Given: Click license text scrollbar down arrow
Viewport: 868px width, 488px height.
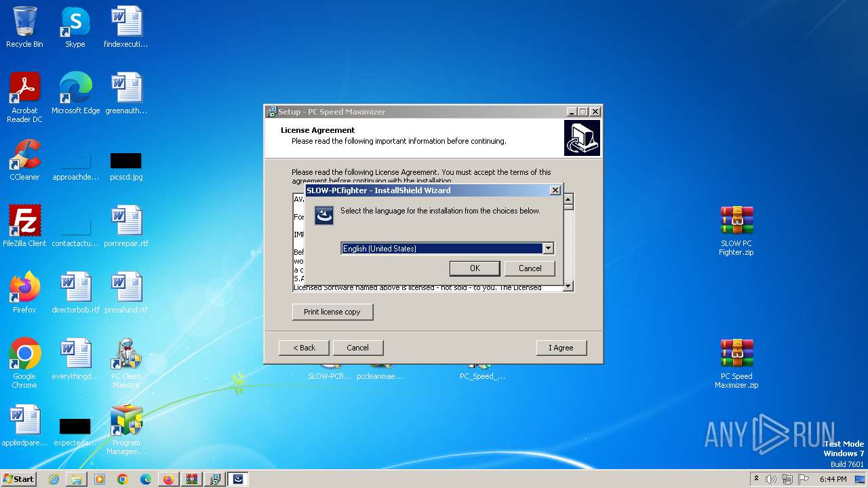Looking at the screenshot, I should click(568, 286).
